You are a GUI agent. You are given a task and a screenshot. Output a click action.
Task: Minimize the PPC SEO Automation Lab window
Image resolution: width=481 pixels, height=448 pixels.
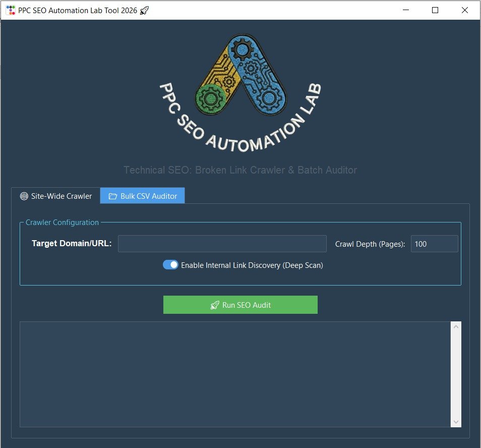point(405,10)
